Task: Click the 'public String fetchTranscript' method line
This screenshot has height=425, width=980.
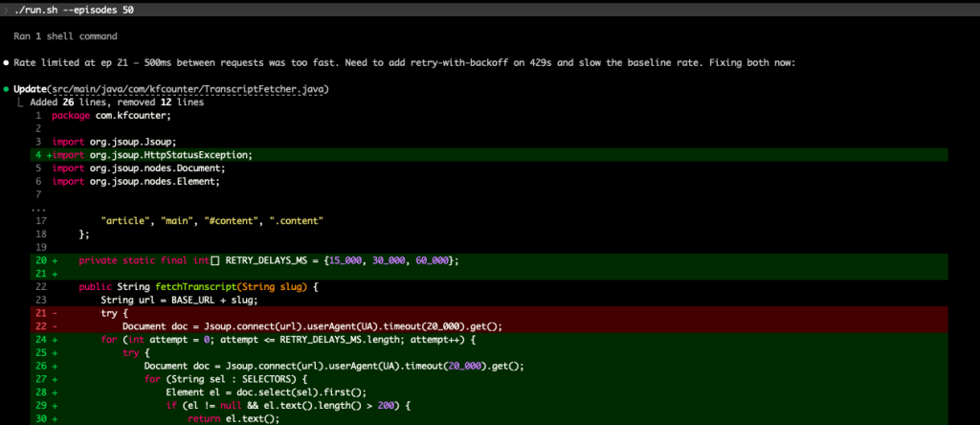Action: pos(199,286)
